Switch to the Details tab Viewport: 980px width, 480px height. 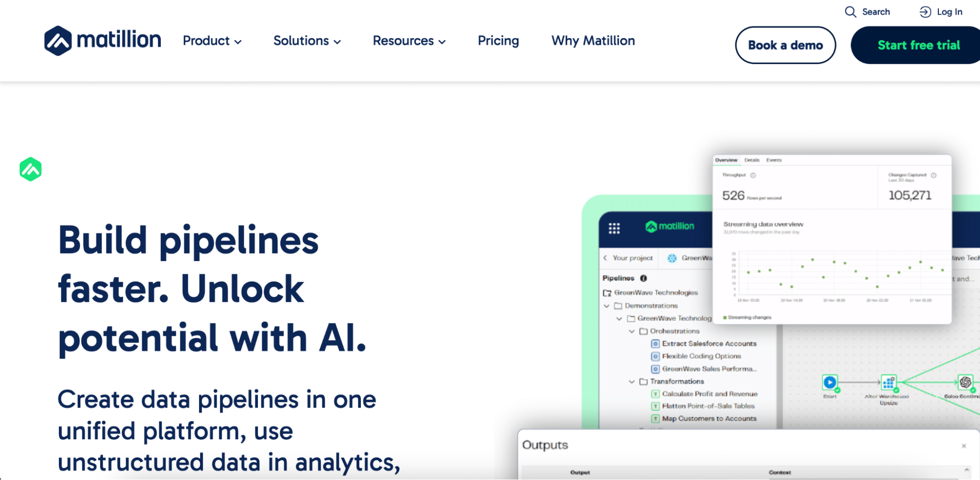[x=752, y=160]
